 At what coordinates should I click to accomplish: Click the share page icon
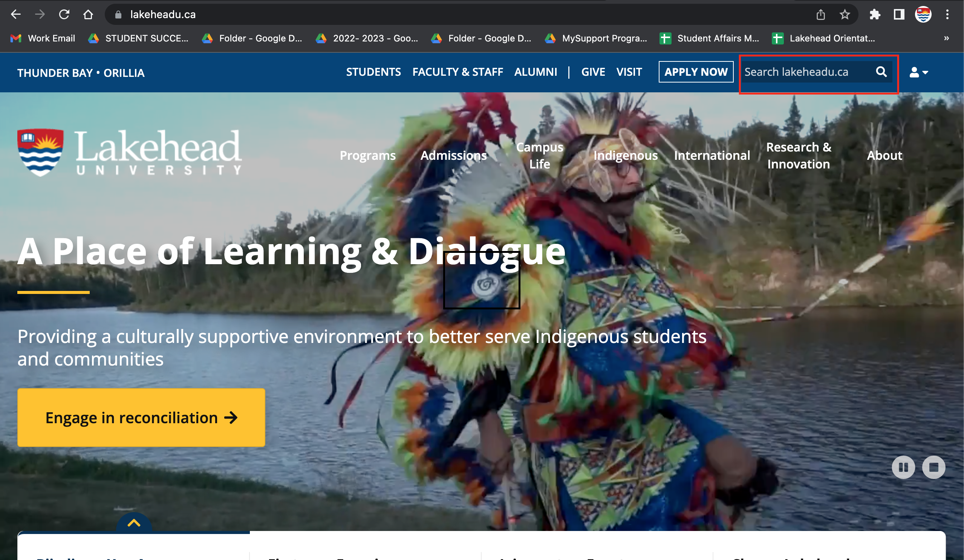coord(820,15)
